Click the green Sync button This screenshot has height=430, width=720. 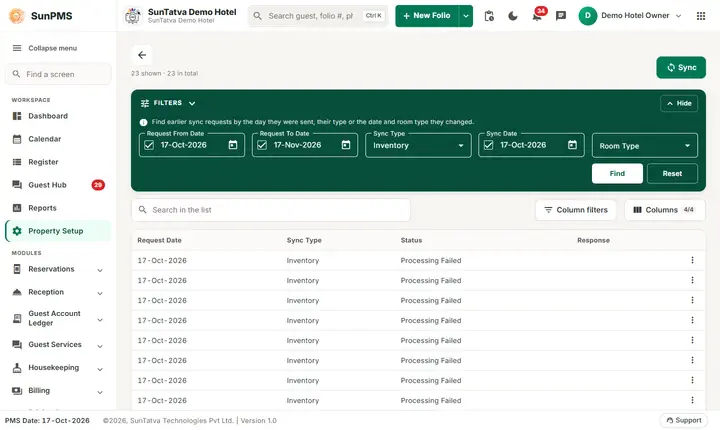(681, 68)
